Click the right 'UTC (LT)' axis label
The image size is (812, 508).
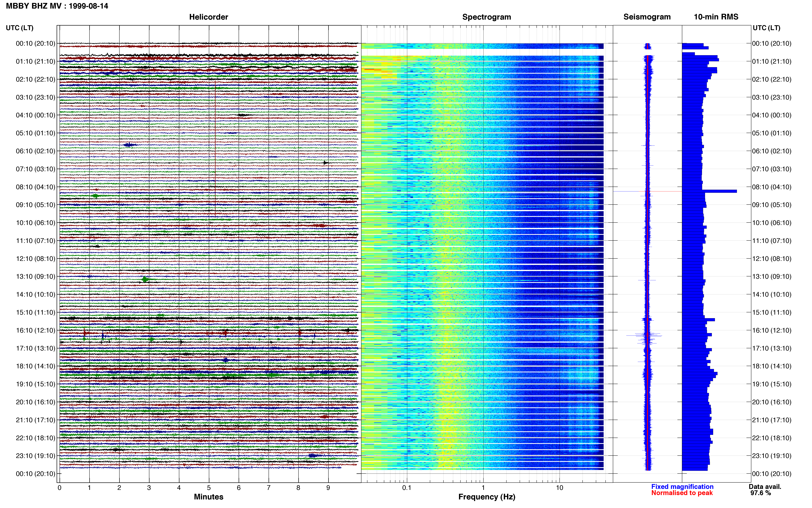766,28
